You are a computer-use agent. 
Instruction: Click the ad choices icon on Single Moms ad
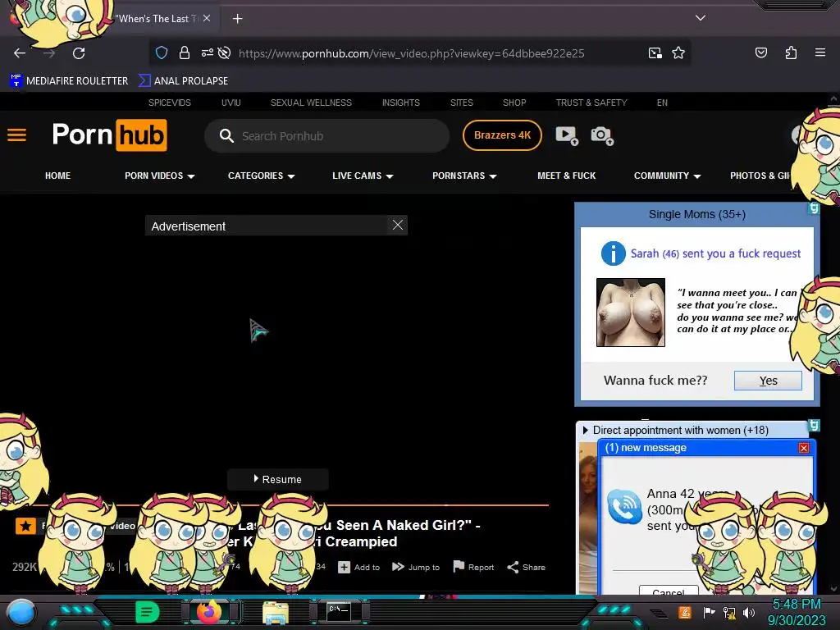814,208
